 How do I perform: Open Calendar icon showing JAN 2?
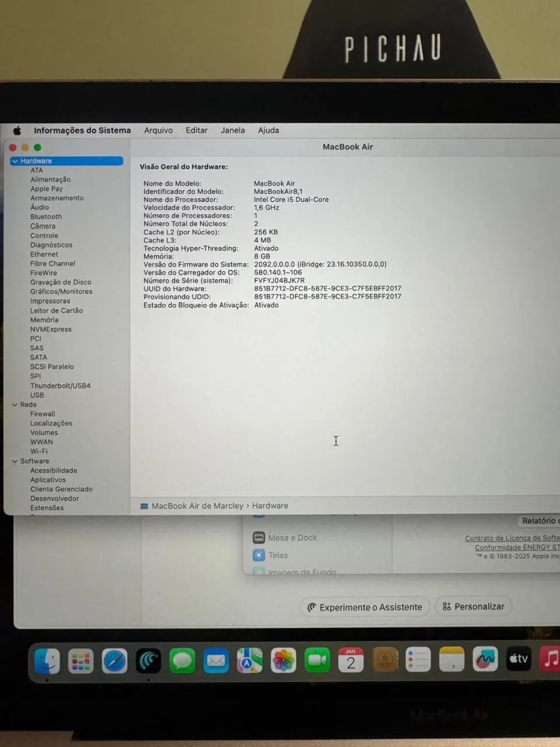(351, 660)
